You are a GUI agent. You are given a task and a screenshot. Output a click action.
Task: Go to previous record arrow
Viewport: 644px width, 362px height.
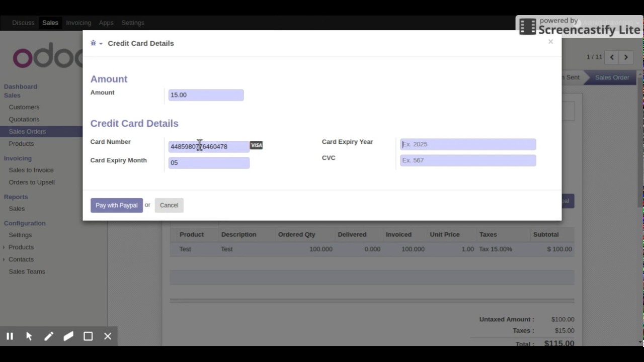612,57
